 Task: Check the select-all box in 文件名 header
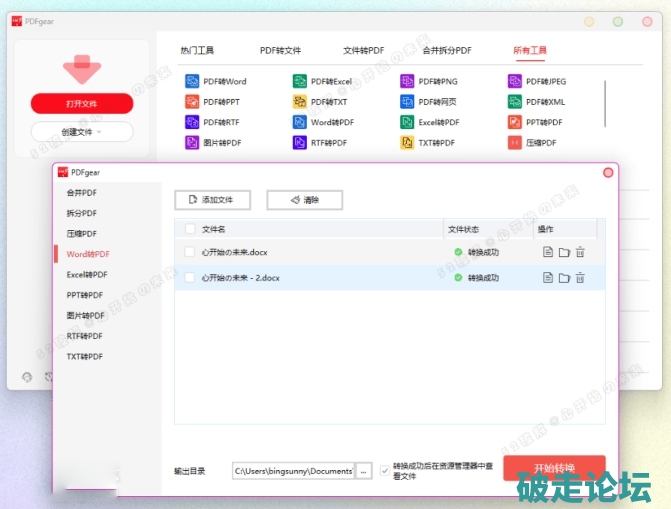[x=190, y=229]
